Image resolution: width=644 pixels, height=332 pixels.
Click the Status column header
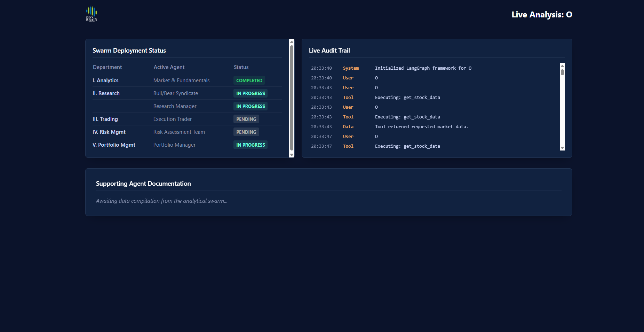(x=241, y=67)
